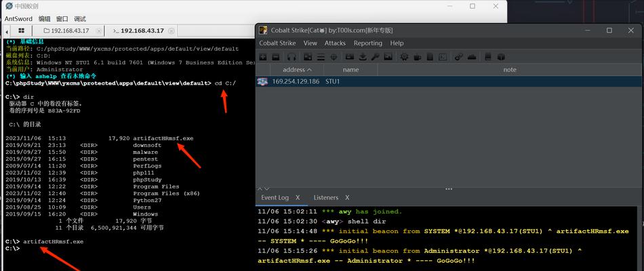This screenshot has width=644, height=271.
Task: Close the file manager 192.168.43.17 tab
Action: (98, 30)
